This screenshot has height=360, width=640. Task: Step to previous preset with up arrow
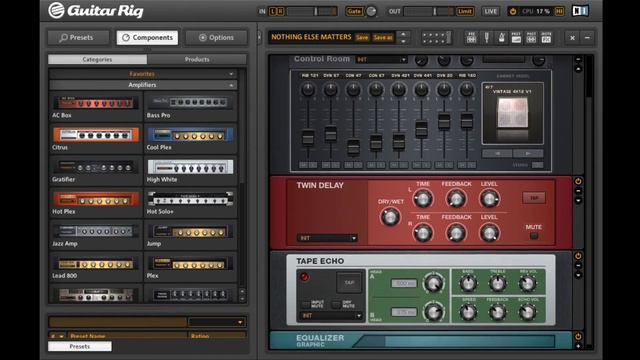pos(403,34)
